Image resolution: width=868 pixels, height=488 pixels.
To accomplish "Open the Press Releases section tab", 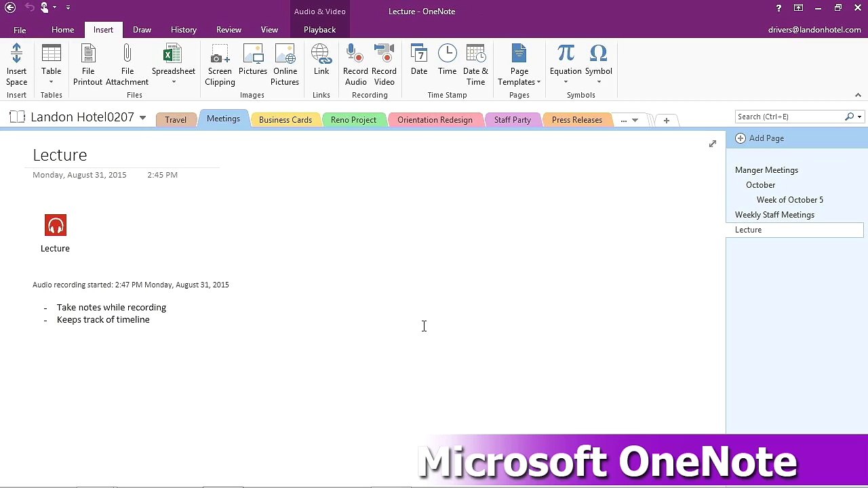I will [x=577, y=120].
